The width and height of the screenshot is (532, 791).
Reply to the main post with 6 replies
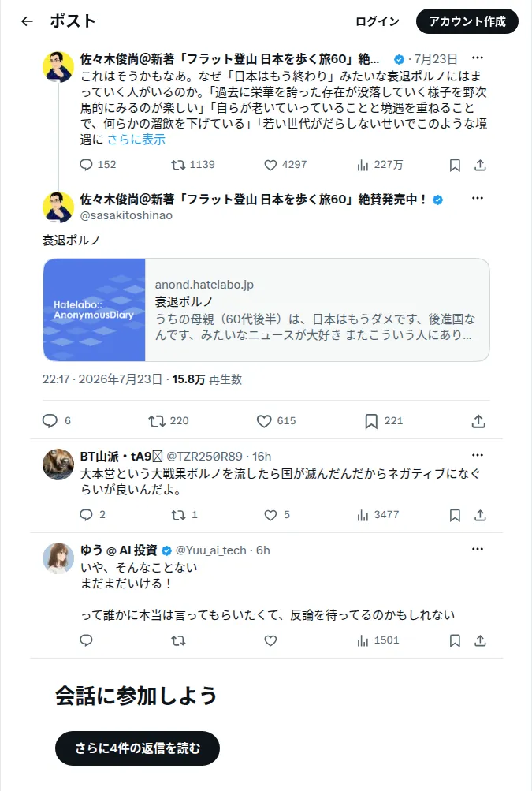pos(57,421)
